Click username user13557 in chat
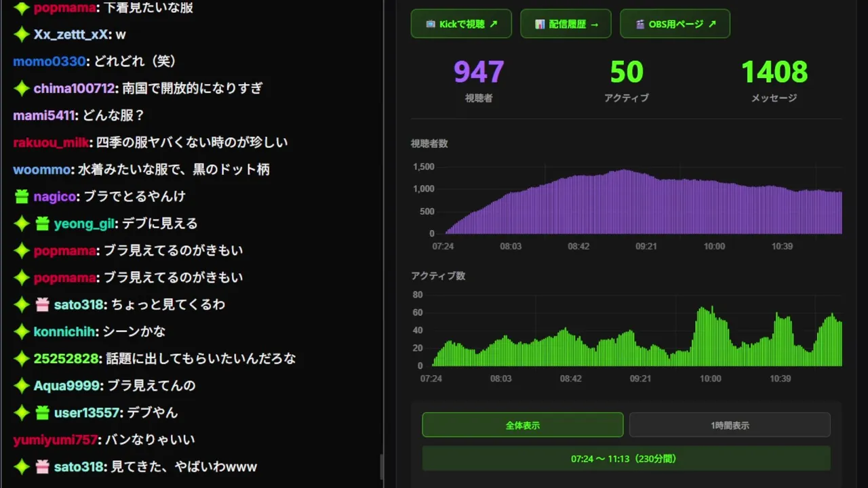 [x=87, y=413]
